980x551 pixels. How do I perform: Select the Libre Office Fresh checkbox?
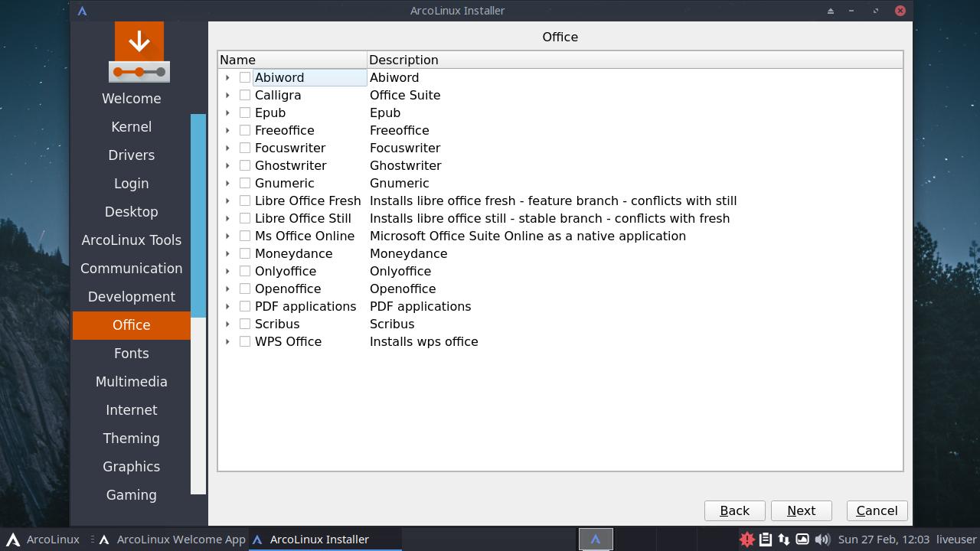coord(245,201)
